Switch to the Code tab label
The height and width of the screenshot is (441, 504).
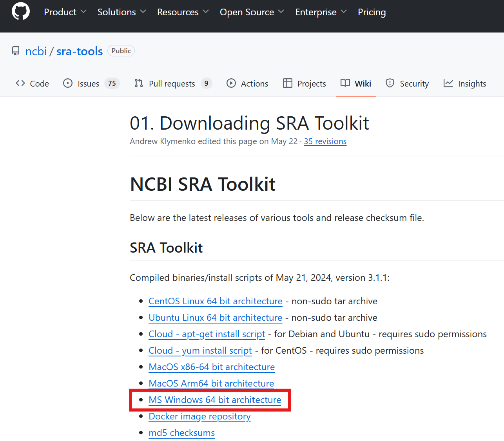pos(40,84)
